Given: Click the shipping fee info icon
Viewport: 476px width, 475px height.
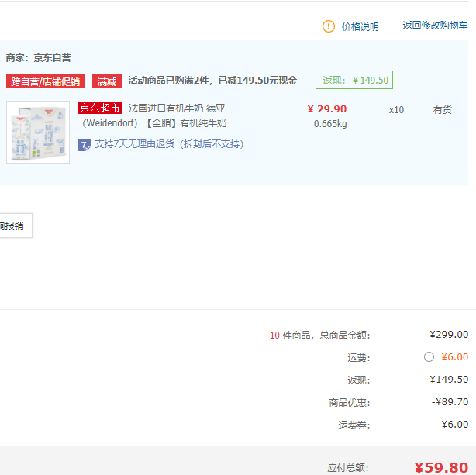Looking at the screenshot, I should click(429, 357).
